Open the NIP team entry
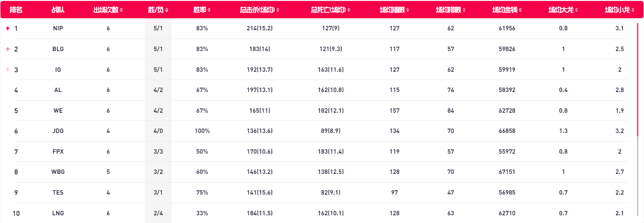This screenshot has width=644, height=223. [x=58, y=28]
